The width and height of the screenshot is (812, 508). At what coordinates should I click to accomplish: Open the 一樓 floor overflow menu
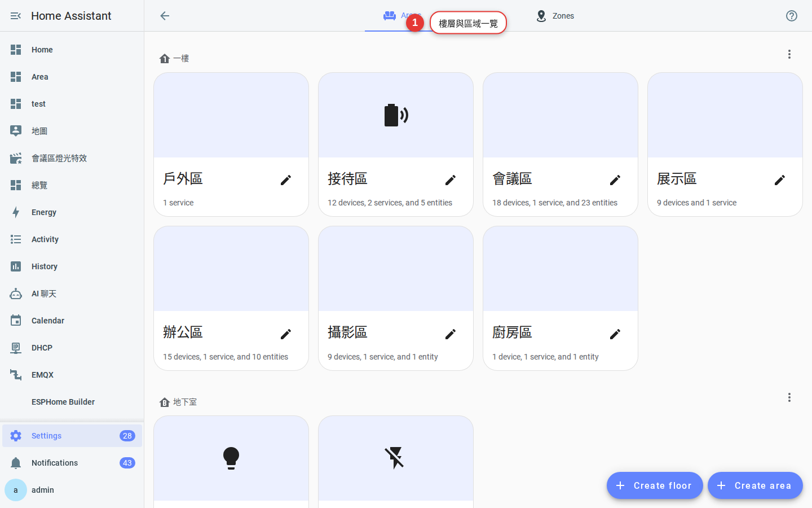click(x=789, y=54)
